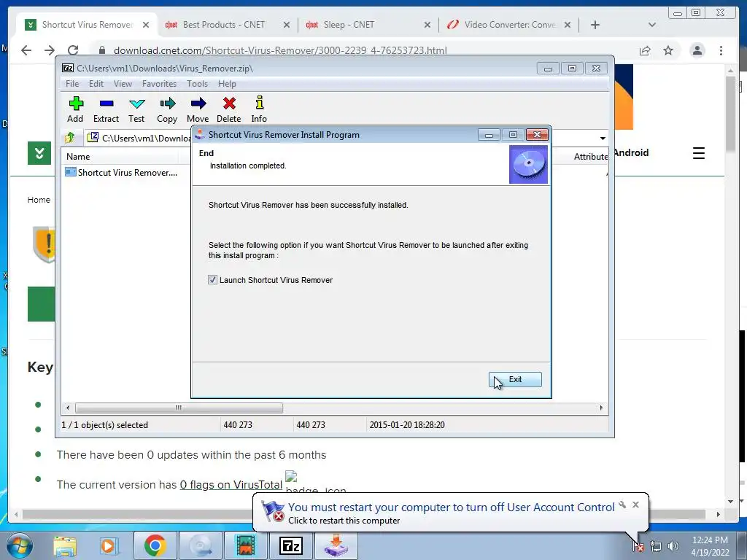Click the volume speaker tray icon
The height and width of the screenshot is (560, 747).
point(673,546)
